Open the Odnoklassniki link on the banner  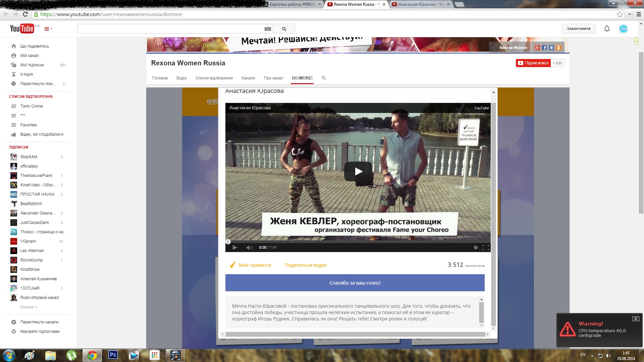click(x=558, y=48)
